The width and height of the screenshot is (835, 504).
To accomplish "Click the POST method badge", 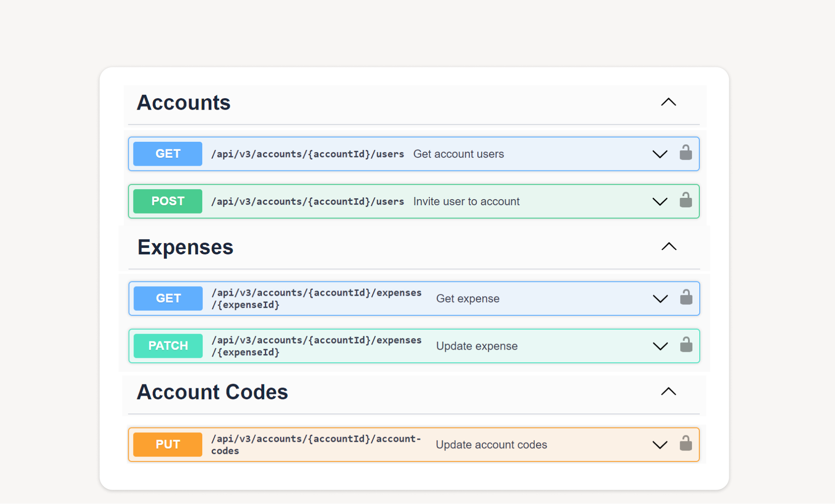I will [168, 201].
